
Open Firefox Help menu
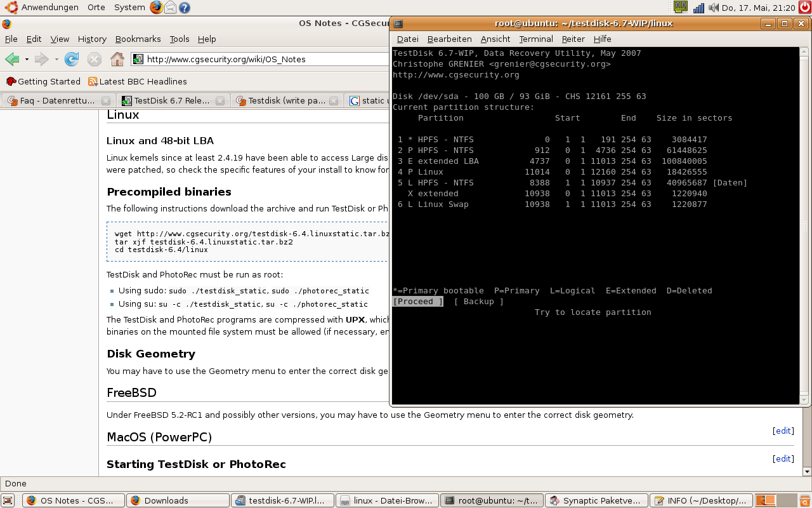point(207,39)
